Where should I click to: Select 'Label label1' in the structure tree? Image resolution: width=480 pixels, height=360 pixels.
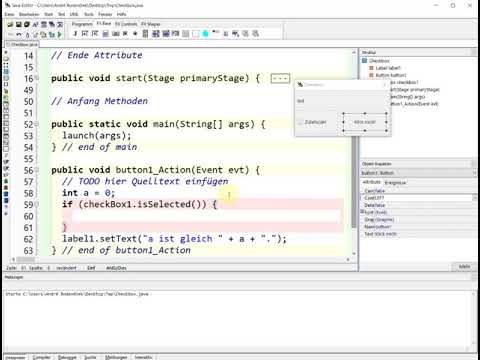click(388, 68)
